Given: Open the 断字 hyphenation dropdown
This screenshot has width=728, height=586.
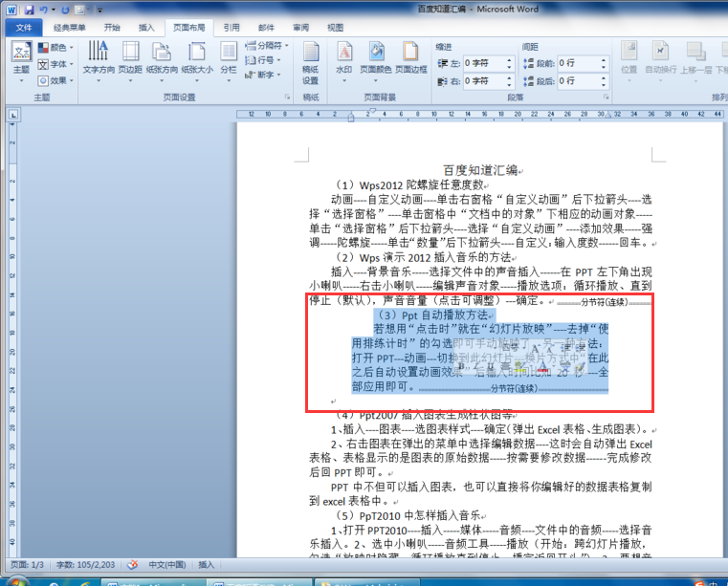Looking at the screenshot, I should tap(263, 75).
